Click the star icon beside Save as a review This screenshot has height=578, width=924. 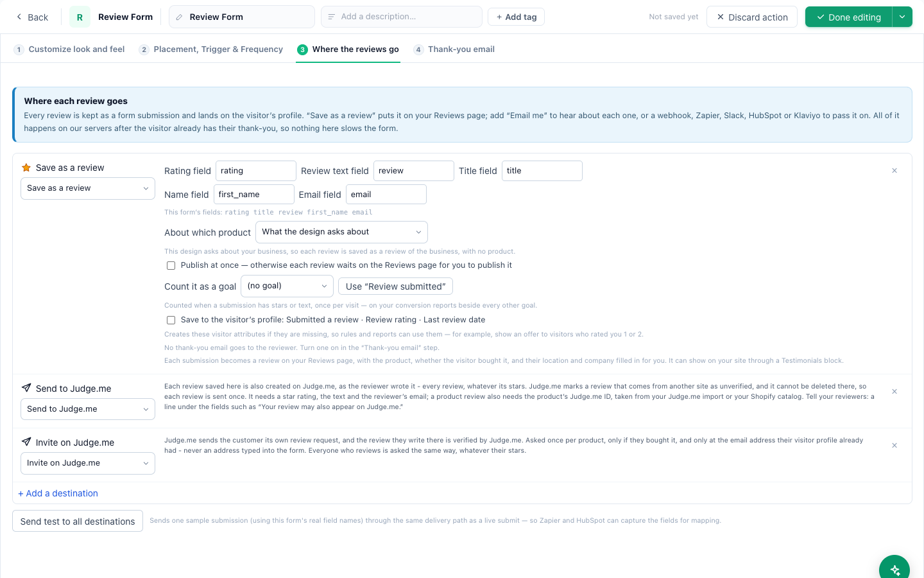point(26,168)
